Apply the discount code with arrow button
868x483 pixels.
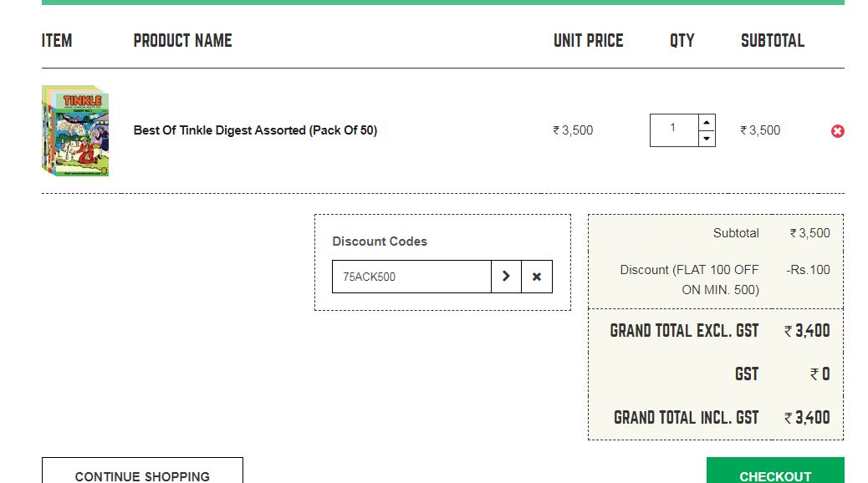[x=506, y=277]
